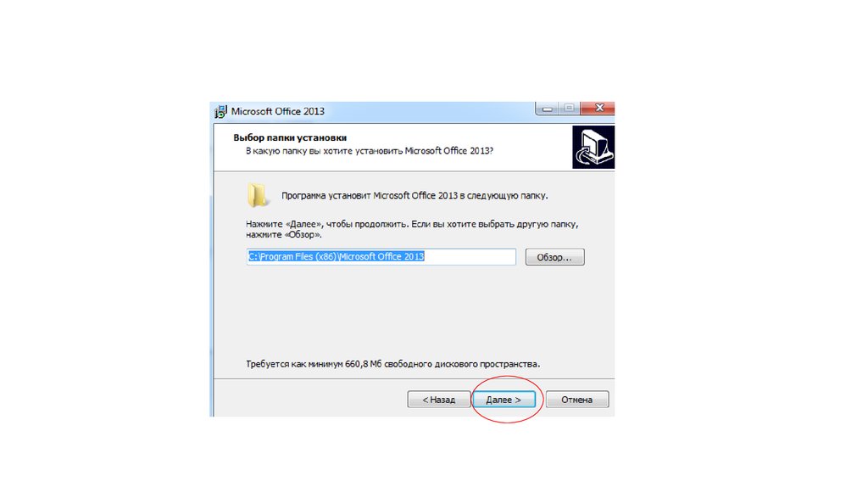This screenshot has width=868, height=487.
Task: Click the installer icon in the title bar
Action: [220, 111]
